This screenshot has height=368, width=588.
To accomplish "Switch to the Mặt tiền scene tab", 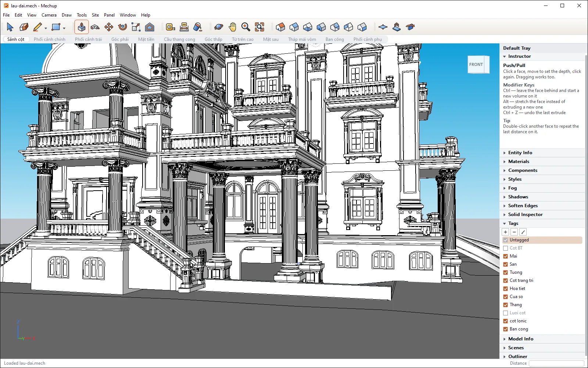I will pos(146,39).
